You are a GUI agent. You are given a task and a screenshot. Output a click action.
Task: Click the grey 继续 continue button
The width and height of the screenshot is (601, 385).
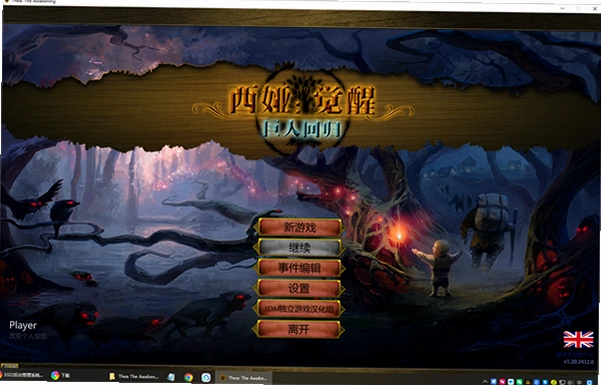pyautogui.click(x=299, y=248)
